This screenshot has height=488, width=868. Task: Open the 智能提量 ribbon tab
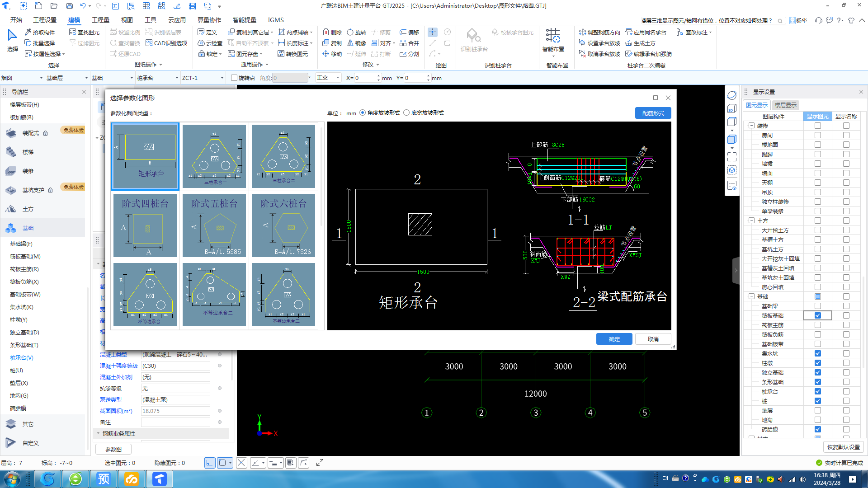(244, 20)
